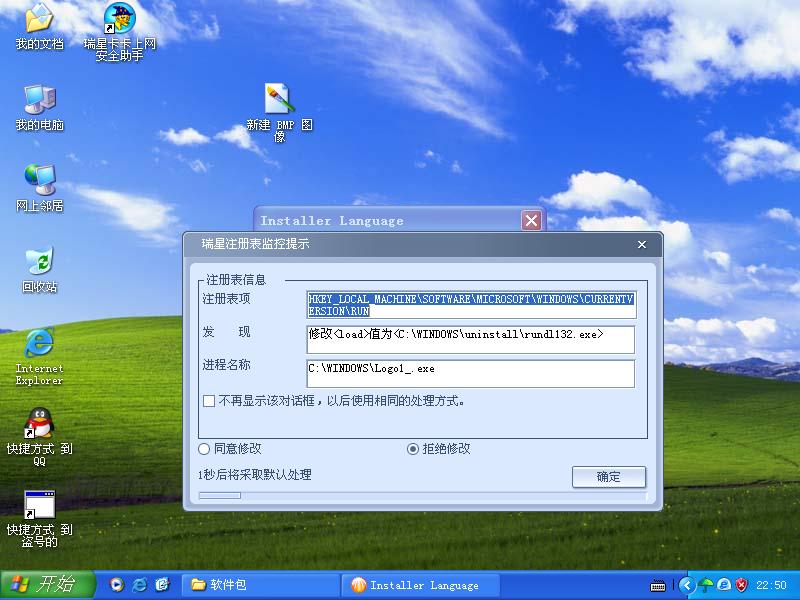Click the 1秒后将采取默认处理 countdown text
The image size is (800, 600).
255,475
